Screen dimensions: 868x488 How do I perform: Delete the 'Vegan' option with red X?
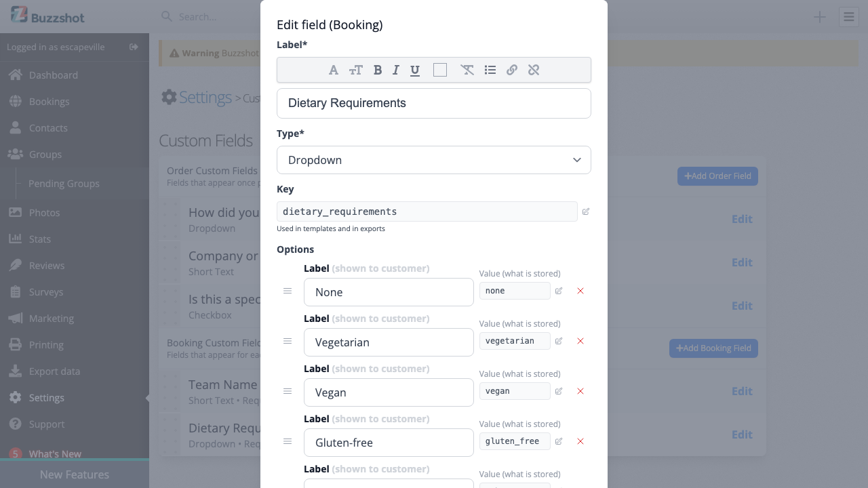580,391
